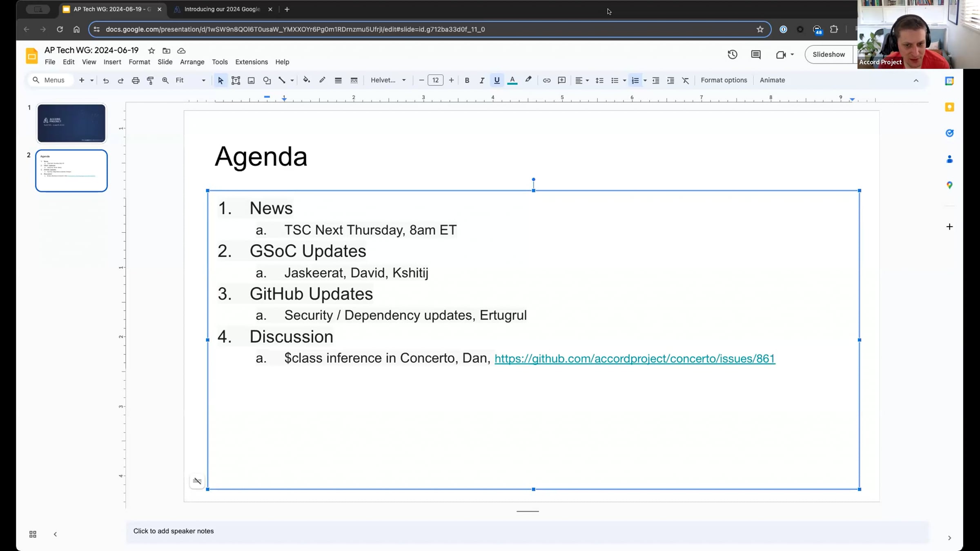Click the paint format icon
Viewport: 980px width, 551px height.
[150, 80]
